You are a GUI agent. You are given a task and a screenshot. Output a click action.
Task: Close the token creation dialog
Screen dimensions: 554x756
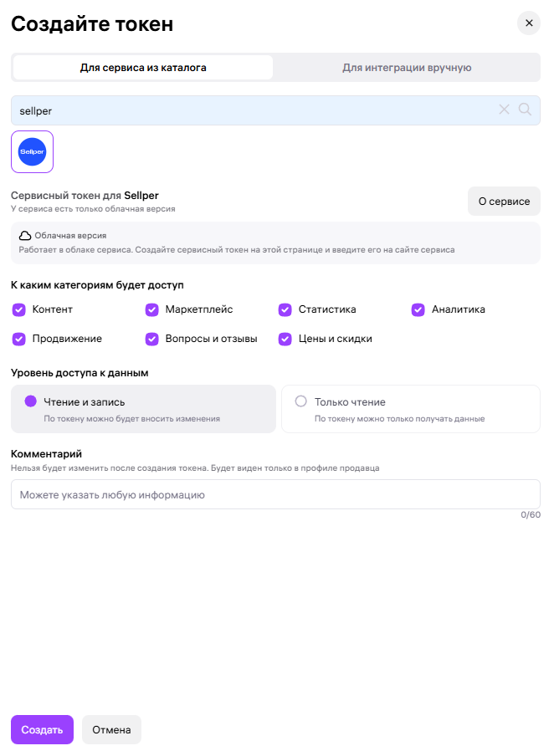click(529, 23)
